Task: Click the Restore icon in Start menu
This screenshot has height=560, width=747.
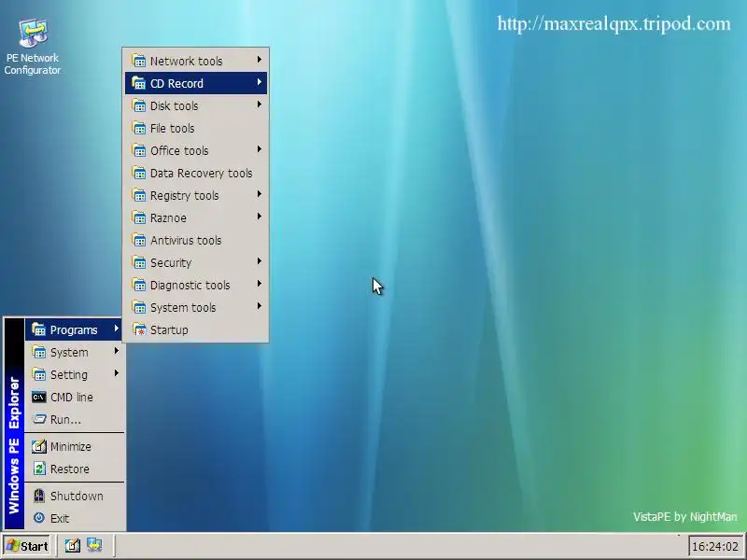Action: [38, 469]
